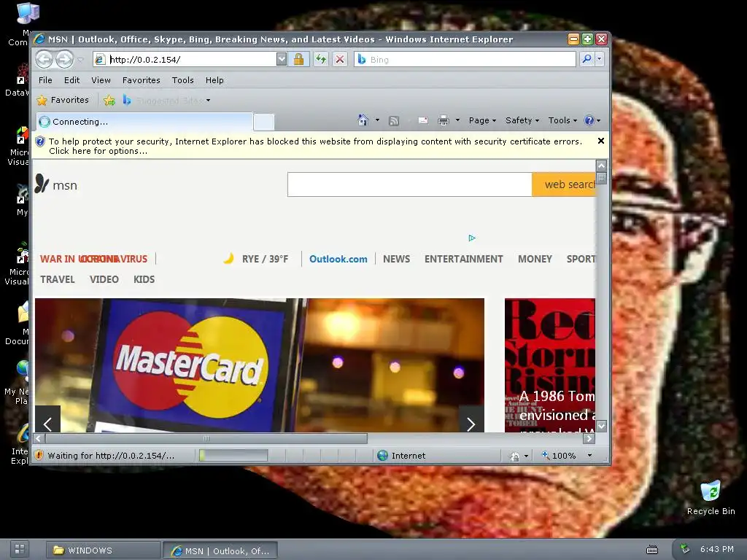
Task: Go forward with the Forward arrow button
Action: 64,60
